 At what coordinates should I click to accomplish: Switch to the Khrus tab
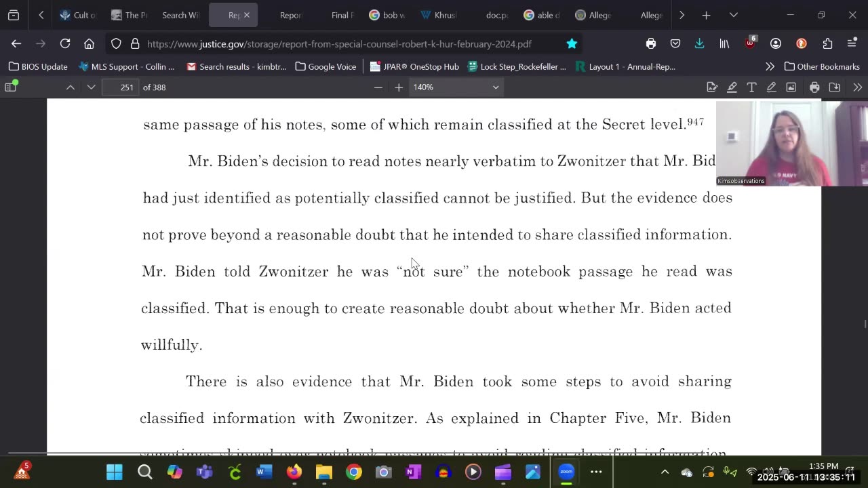[x=438, y=15]
